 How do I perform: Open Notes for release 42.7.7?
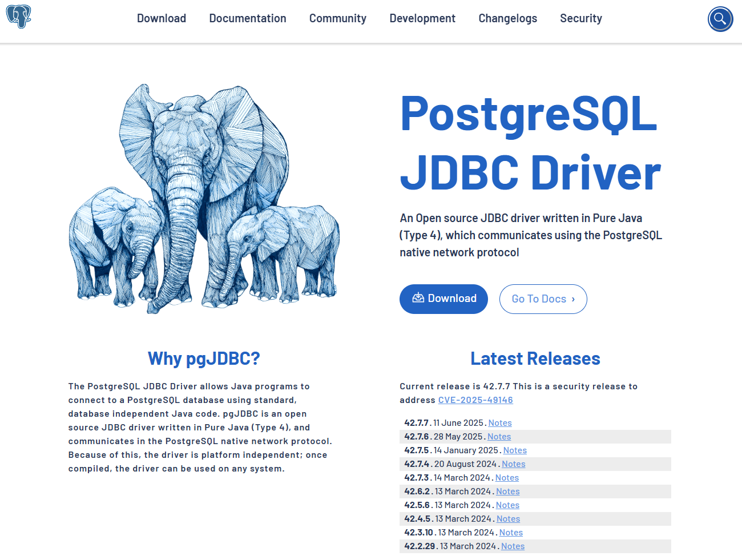pos(500,423)
